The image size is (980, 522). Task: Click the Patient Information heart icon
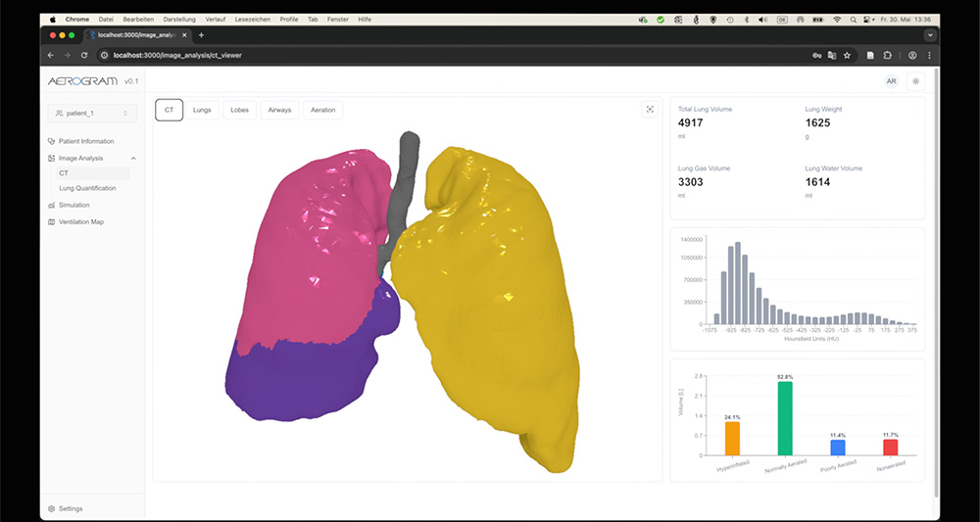52,141
